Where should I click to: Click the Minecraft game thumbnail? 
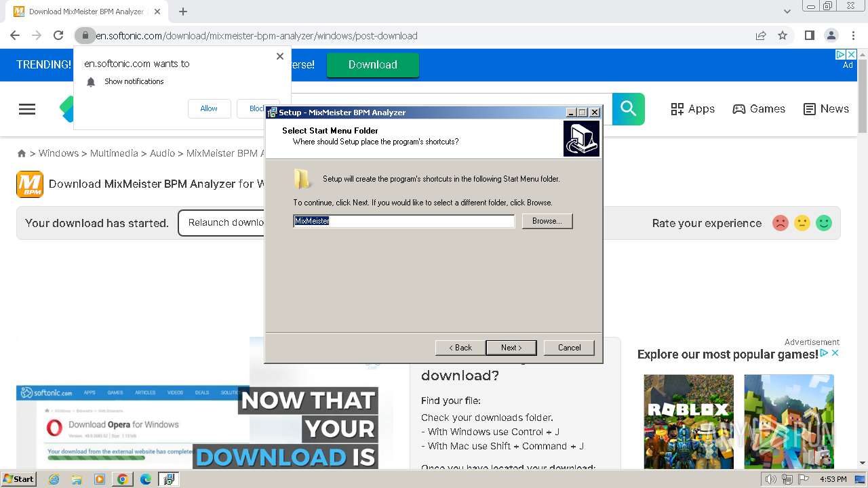pos(789,421)
